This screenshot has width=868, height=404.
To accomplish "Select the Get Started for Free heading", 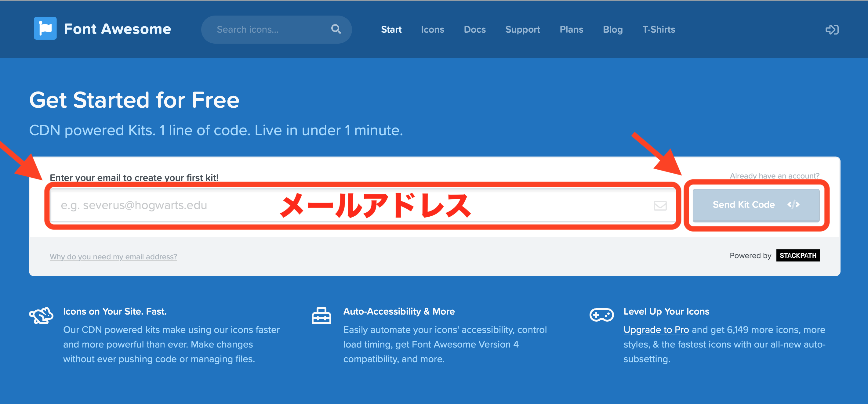I will click(x=134, y=100).
